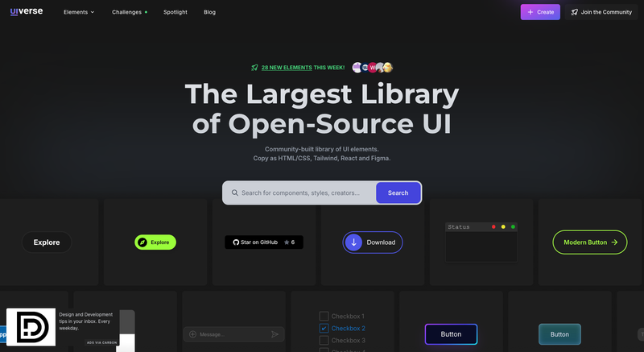Click the gradient-bordered Button
The width and height of the screenshot is (644, 352).
point(451,334)
